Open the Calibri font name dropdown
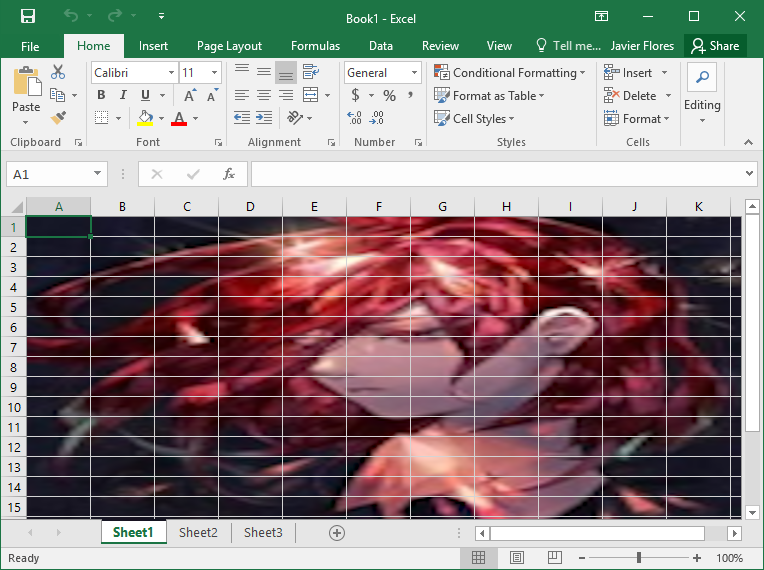764x570 pixels. pos(168,73)
